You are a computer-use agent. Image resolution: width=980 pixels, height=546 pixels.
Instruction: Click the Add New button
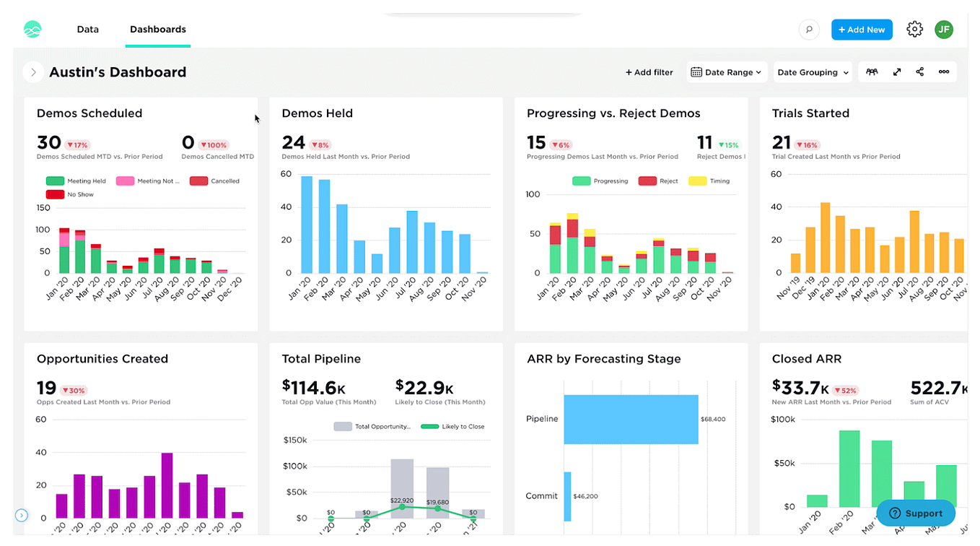tap(862, 29)
